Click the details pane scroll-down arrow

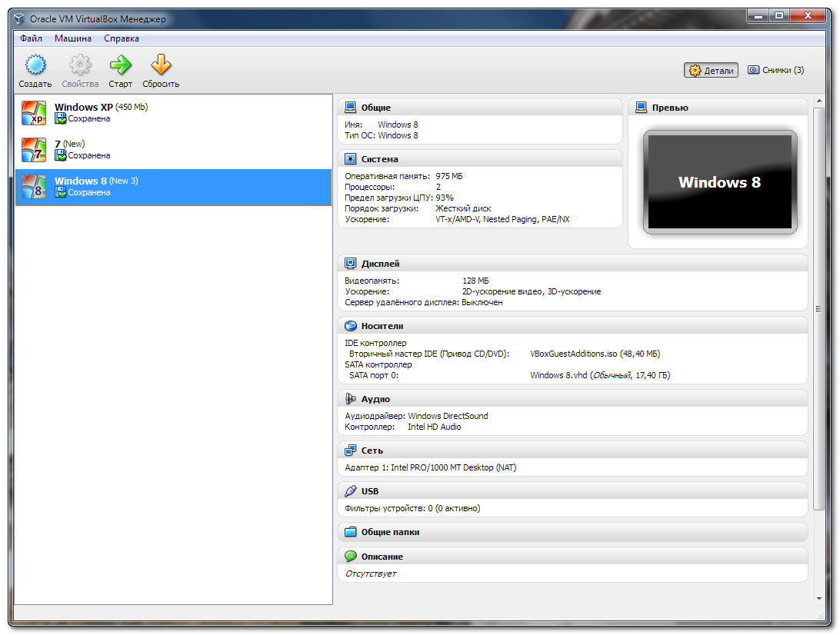pyautogui.click(x=818, y=599)
